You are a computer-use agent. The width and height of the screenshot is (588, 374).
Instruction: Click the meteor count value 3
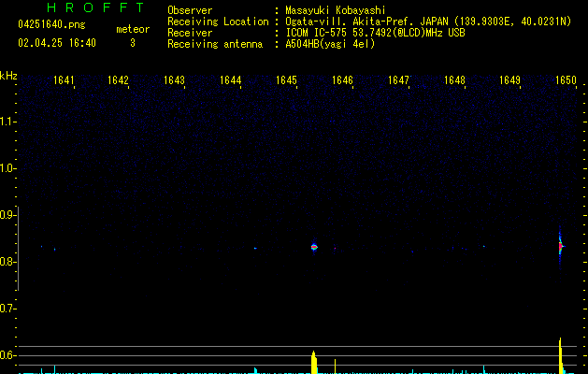click(133, 43)
